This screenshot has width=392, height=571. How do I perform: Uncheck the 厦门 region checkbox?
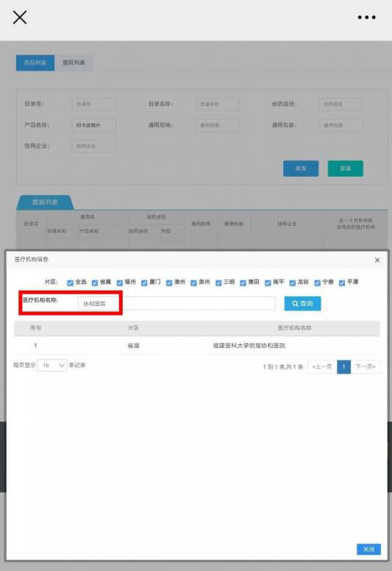click(x=144, y=283)
